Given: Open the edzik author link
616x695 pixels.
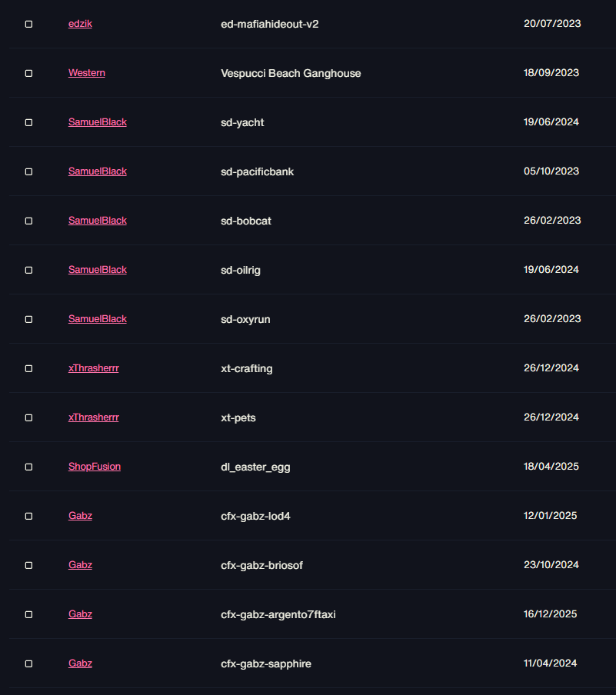Looking at the screenshot, I should pos(80,24).
